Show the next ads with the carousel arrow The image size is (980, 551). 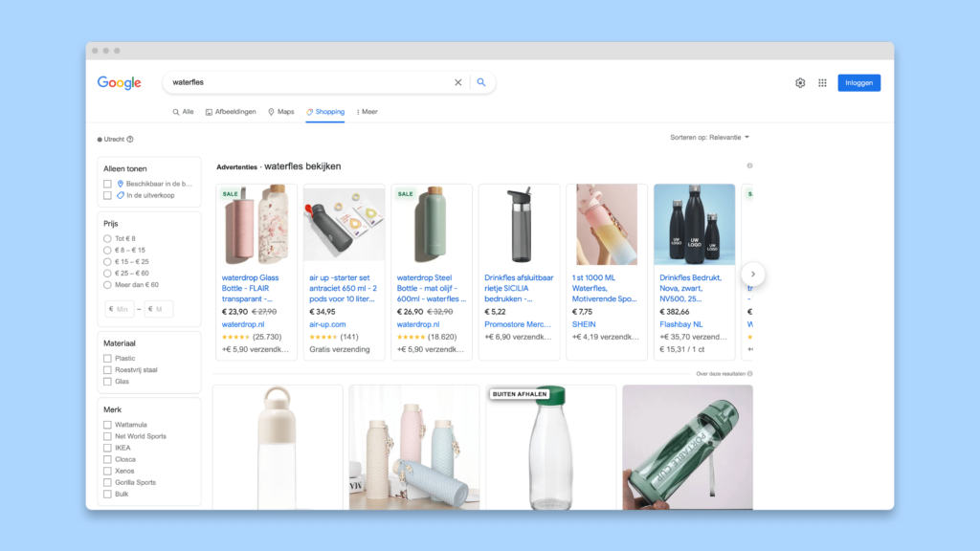[753, 275]
